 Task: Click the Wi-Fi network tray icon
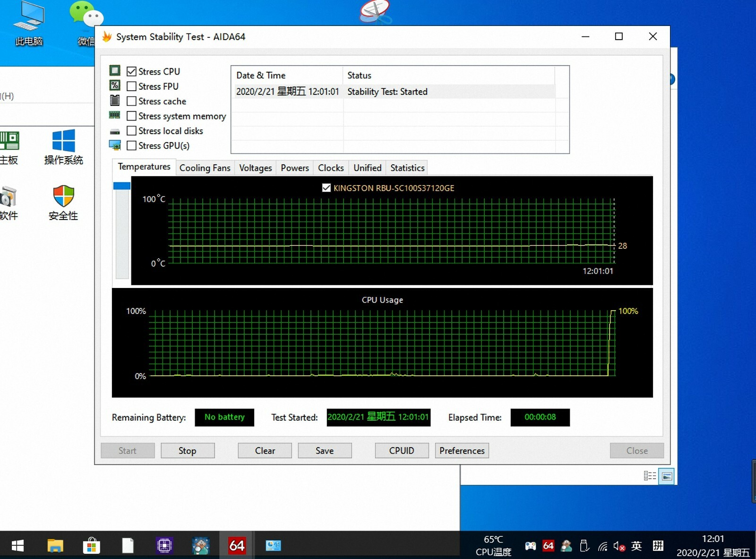(x=602, y=547)
